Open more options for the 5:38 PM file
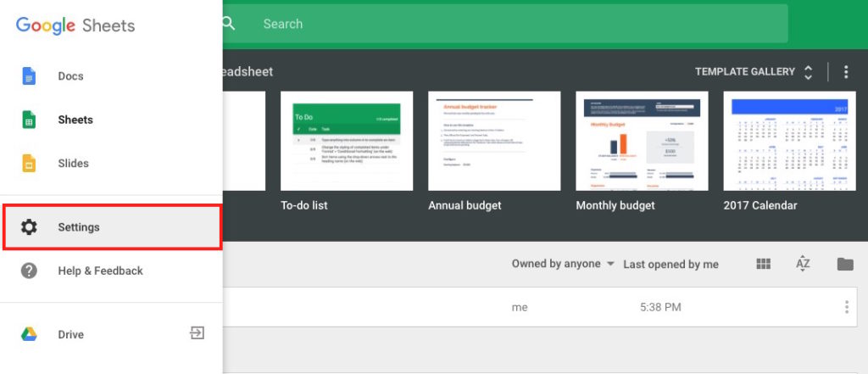Viewport: 868px width, 374px height. tap(847, 307)
